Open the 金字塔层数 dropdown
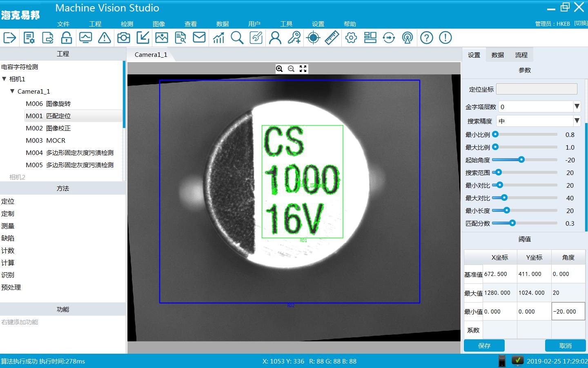Image resolution: width=588 pixels, height=368 pixels. 577,107
